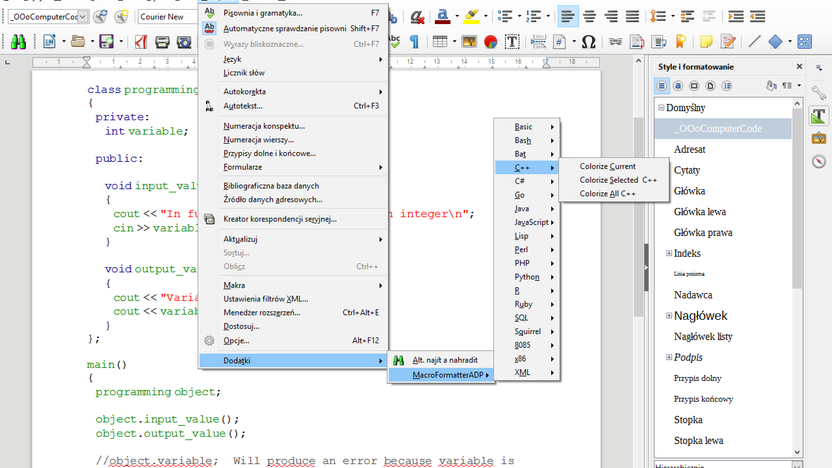The width and height of the screenshot is (832, 468).
Task: Click the Save document icon
Action: pos(107,41)
